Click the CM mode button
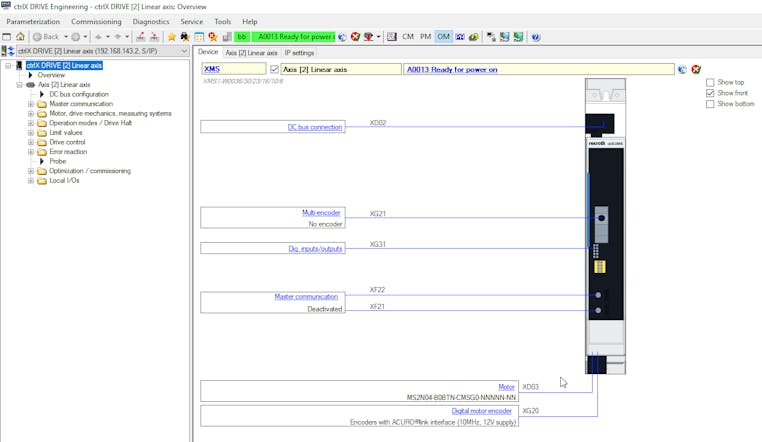This screenshot has width=762, height=442. tap(408, 36)
